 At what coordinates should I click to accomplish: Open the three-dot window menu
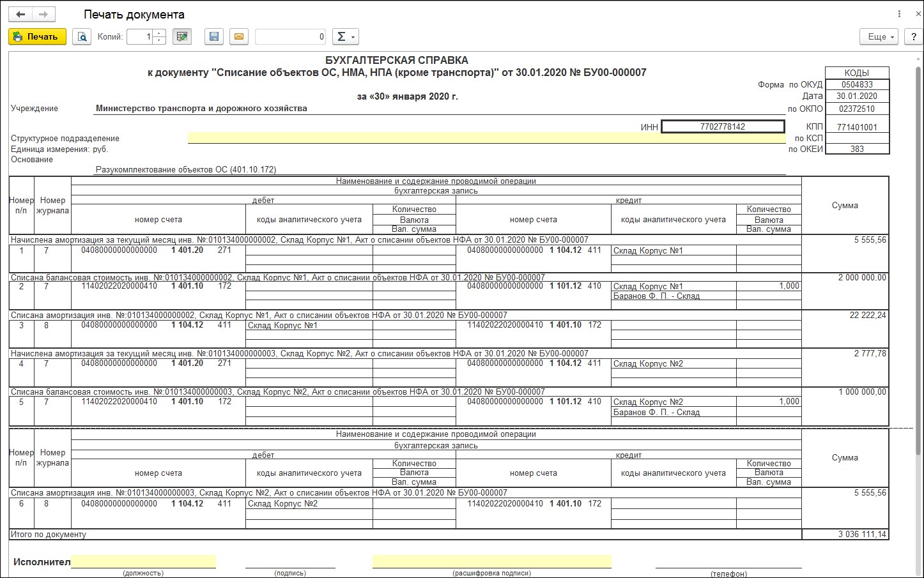(898, 14)
